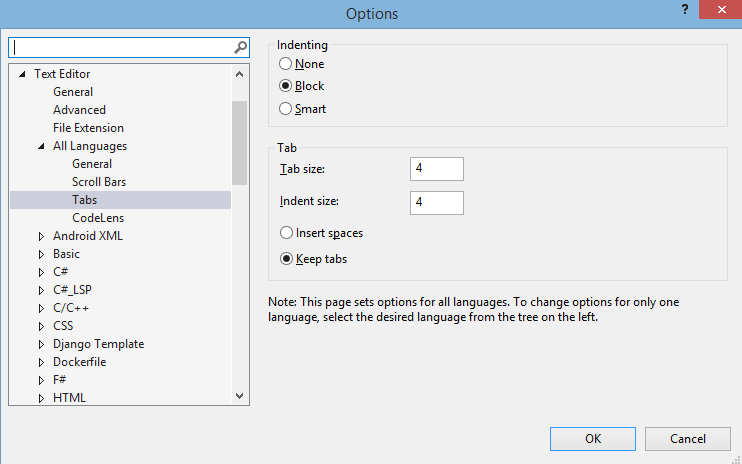Viewport: 742px width, 464px height.
Task: Collapse the Text Editor node
Action: 22,74
